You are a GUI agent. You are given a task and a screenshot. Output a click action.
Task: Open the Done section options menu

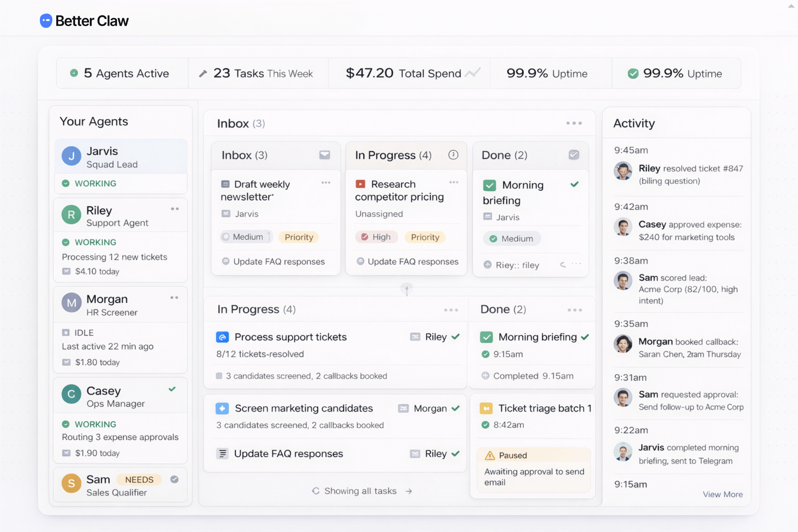575,309
